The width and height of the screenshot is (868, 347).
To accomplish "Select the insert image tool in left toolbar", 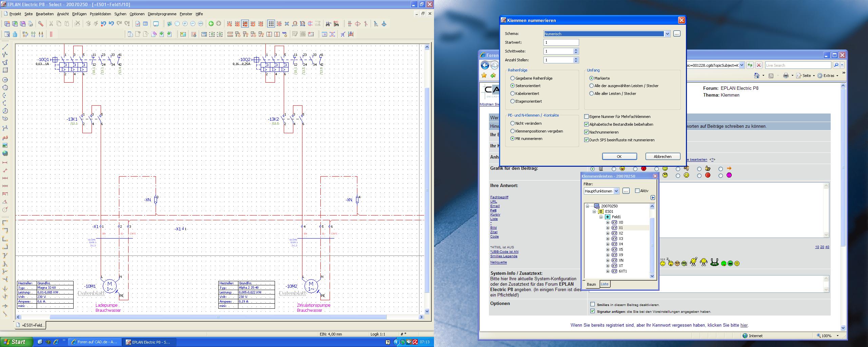I will (5, 145).
